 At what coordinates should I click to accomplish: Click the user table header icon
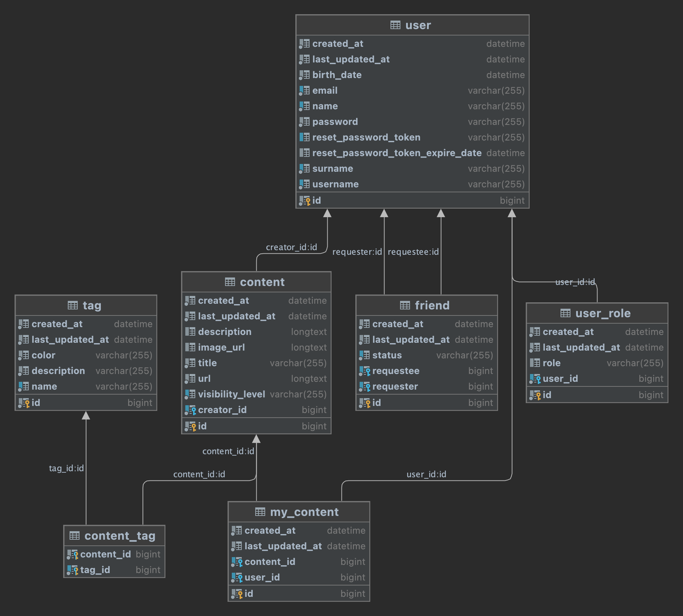[395, 25]
